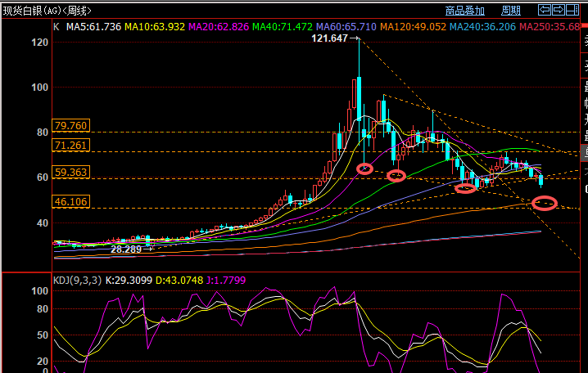The width and height of the screenshot is (588, 373).
Task: Select the 59.363 price level label
Action: coord(71,172)
